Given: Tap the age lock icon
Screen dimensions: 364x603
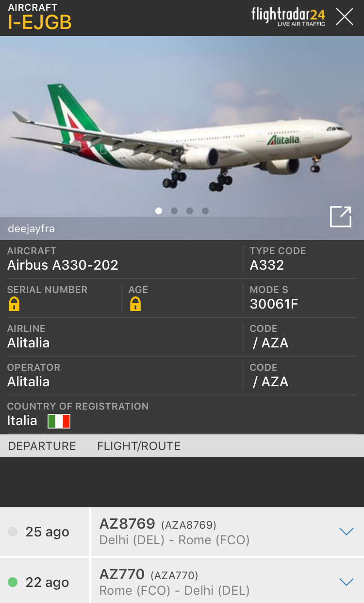Looking at the screenshot, I should (135, 304).
